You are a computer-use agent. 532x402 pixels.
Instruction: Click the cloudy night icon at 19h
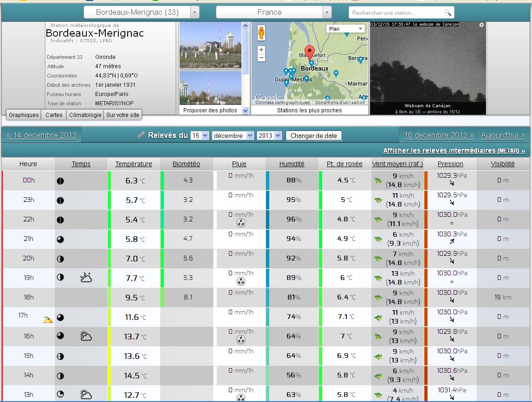pyautogui.click(x=86, y=278)
